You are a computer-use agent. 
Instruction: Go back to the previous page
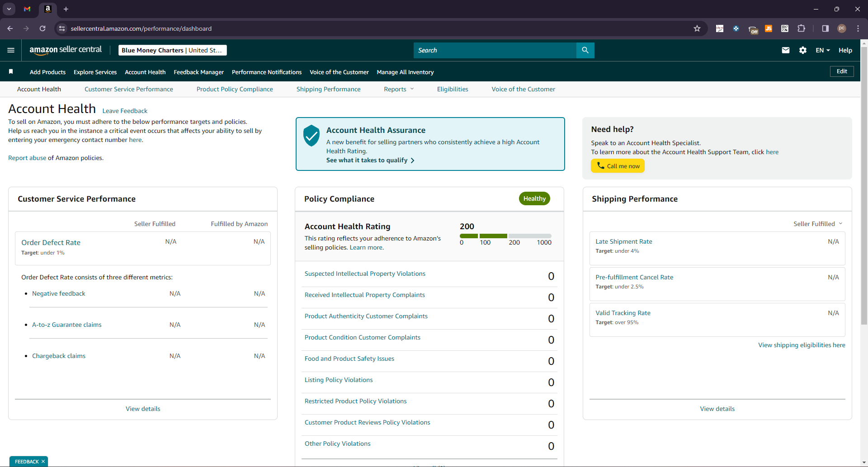[x=10, y=28]
